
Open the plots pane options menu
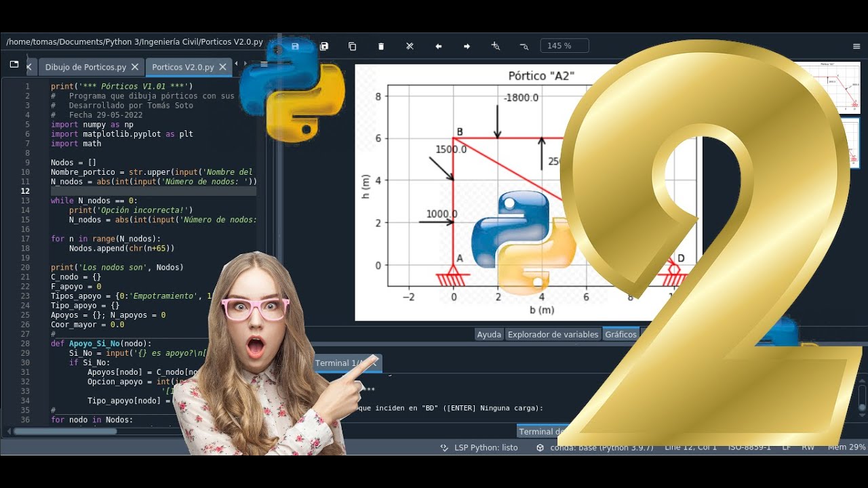click(856, 46)
